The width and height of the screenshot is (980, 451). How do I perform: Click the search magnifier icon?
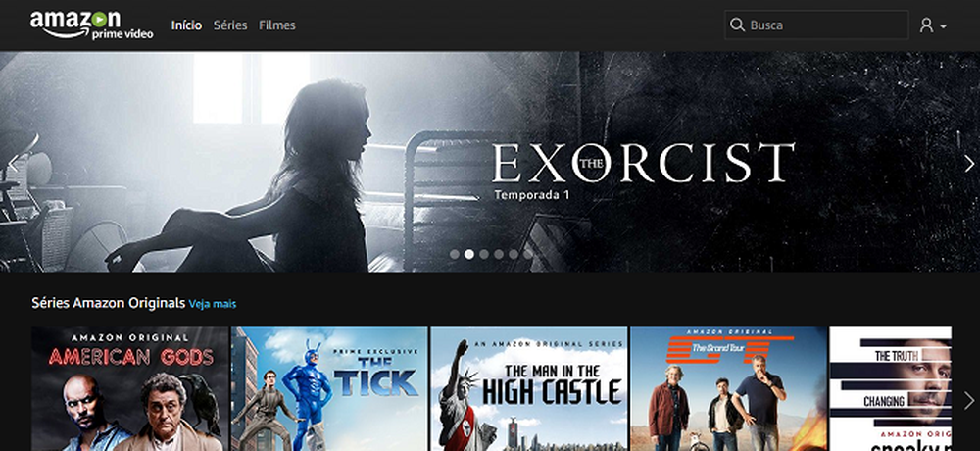738,25
